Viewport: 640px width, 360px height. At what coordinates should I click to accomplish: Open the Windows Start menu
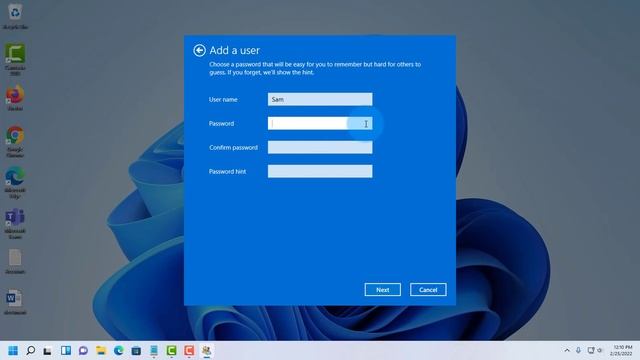click(13, 351)
